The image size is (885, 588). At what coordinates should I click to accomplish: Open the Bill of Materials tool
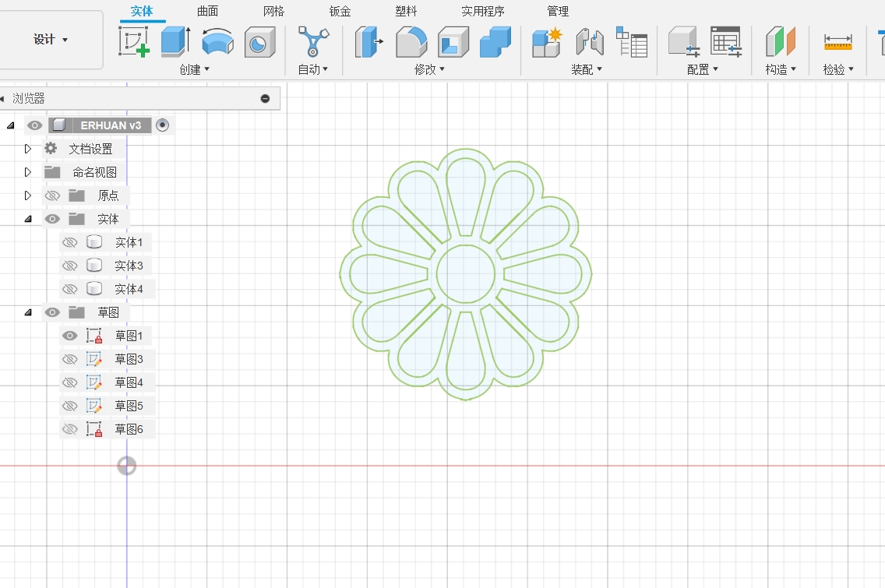pyautogui.click(x=631, y=42)
